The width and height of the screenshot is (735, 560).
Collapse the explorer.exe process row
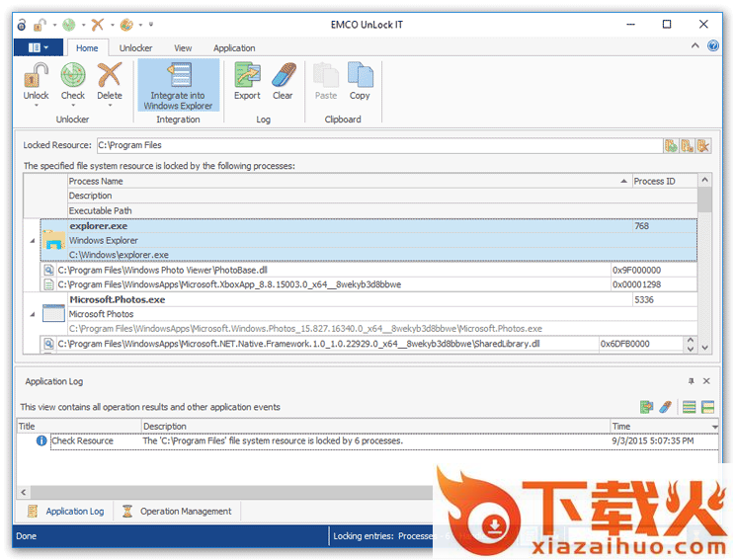click(32, 240)
